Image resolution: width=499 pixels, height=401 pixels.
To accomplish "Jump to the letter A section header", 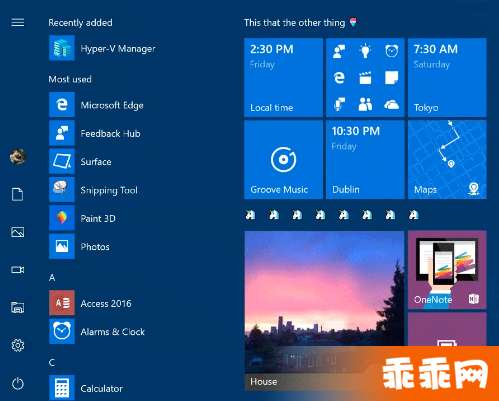I will (52, 278).
